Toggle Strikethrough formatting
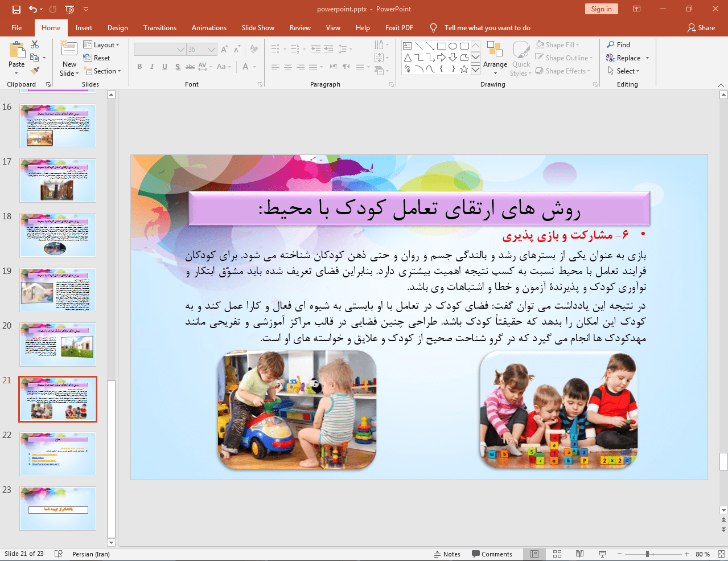Image resolution: width=728 pixels, height=561 pixels. 190,67
